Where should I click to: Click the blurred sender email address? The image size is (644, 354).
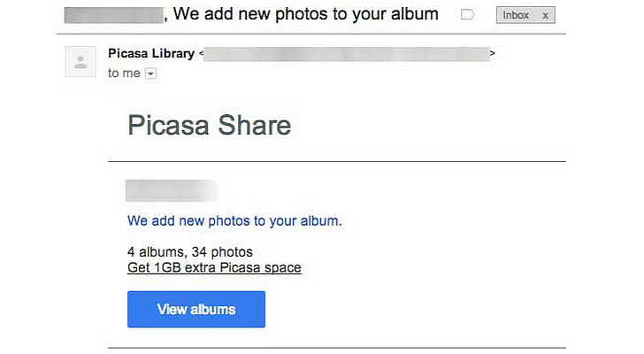(347, 54)
